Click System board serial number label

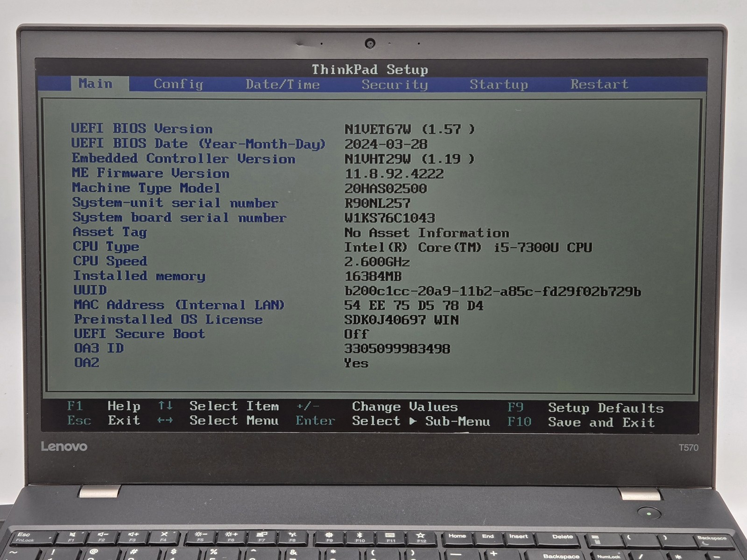(x=179, y=217)
